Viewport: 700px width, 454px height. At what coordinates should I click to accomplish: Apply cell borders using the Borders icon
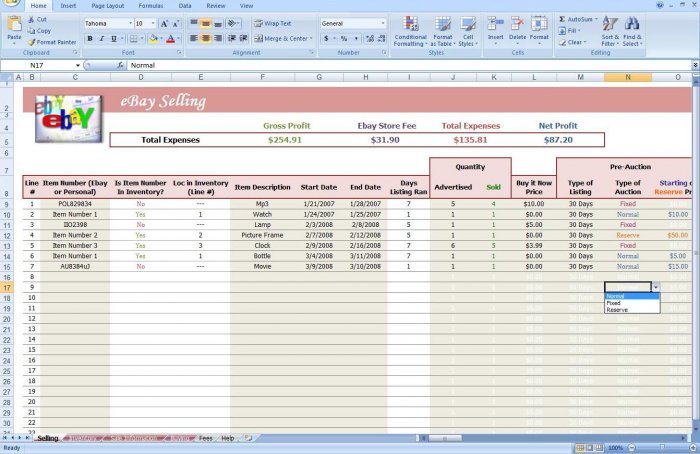pyautogui.click(x=133, y=39)
